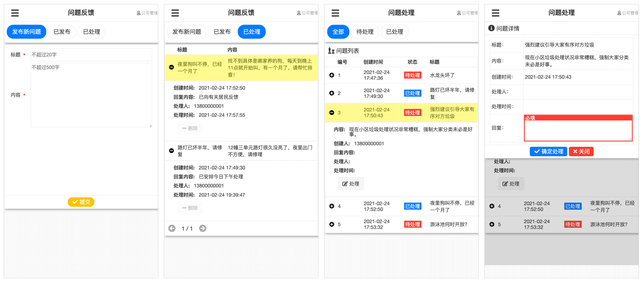Image resolution: width=644 pixels, height=282 pixels.
Task: Click the previous page arrow beside 1 / 1
Action: [x=172, y=228]
